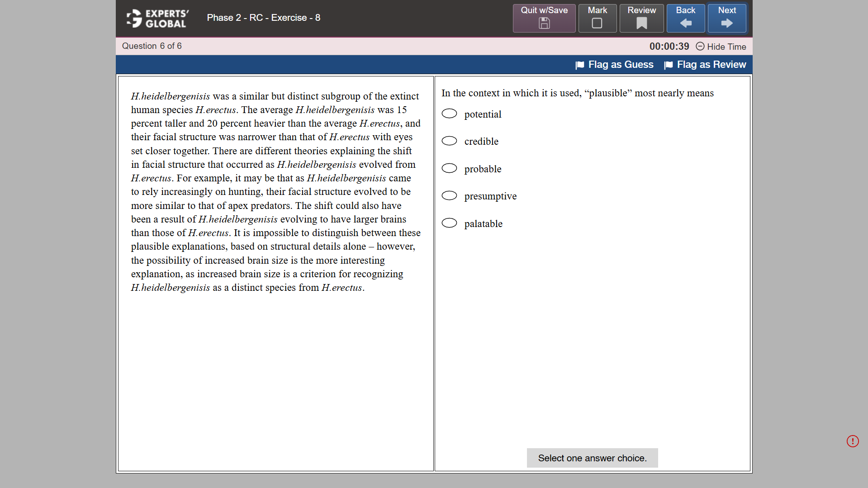This screenshot has width=868, height=488.
Task: Click the red exclamation alert icon
Action: tap(853, 441)
